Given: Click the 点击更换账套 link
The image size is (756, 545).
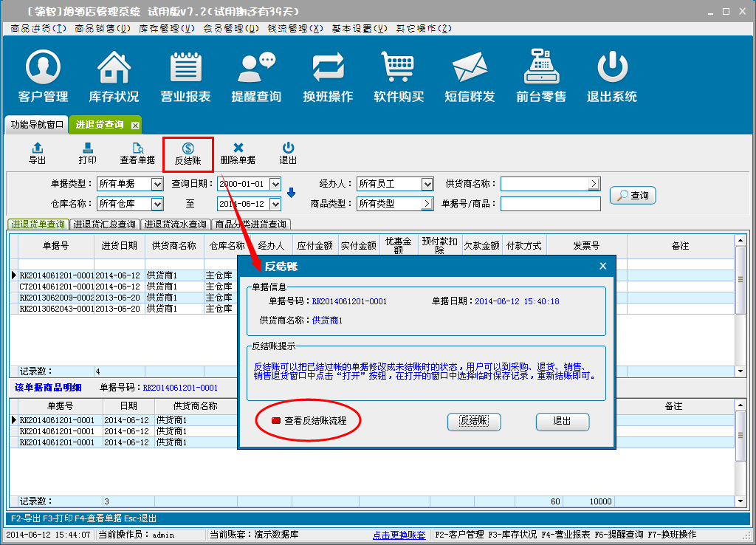Looking at the screenshot, I should click(399, 535).
